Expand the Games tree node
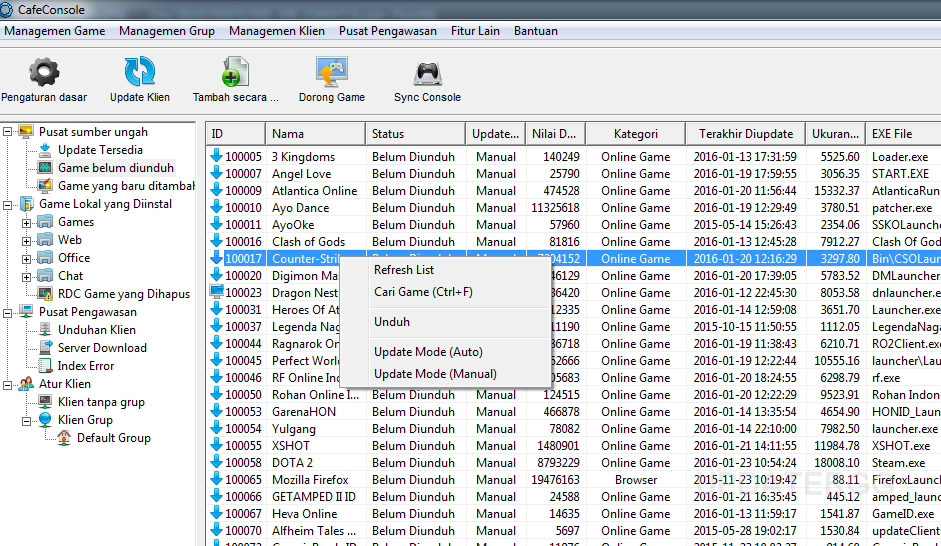Viewport: 941px width, 546px height. (26, 223)
